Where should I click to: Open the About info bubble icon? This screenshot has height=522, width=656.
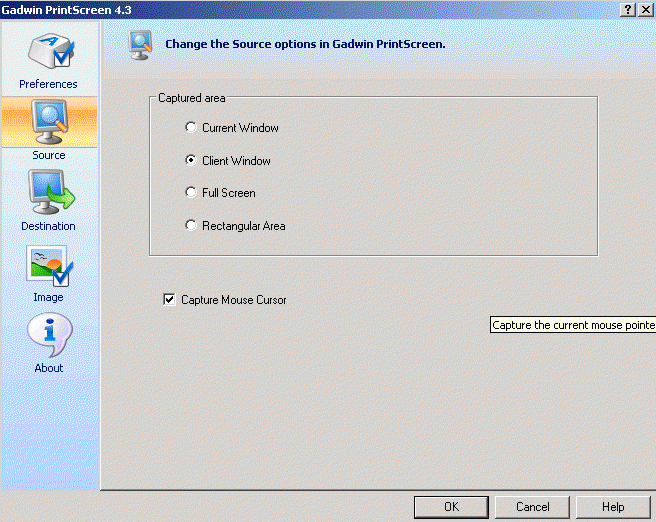[50, 335]
